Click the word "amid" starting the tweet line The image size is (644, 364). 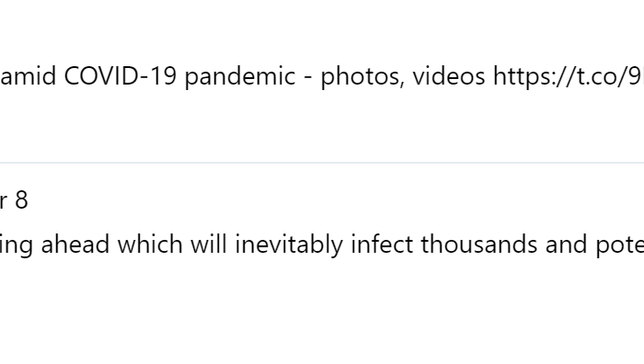28,76
